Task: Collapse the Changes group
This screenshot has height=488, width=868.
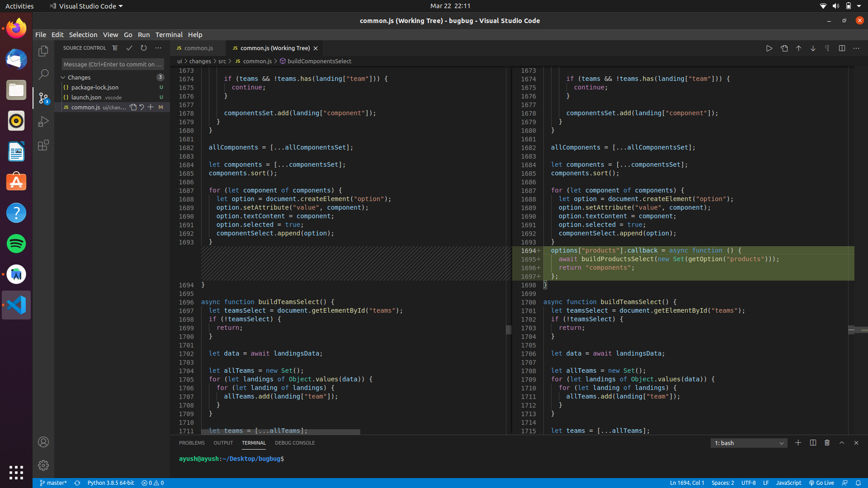Action: click(63, 77)
